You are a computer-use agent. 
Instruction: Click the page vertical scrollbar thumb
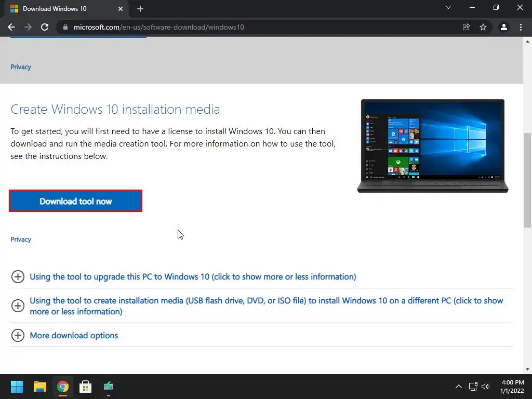pyautogui.click(x=527, y=180)
